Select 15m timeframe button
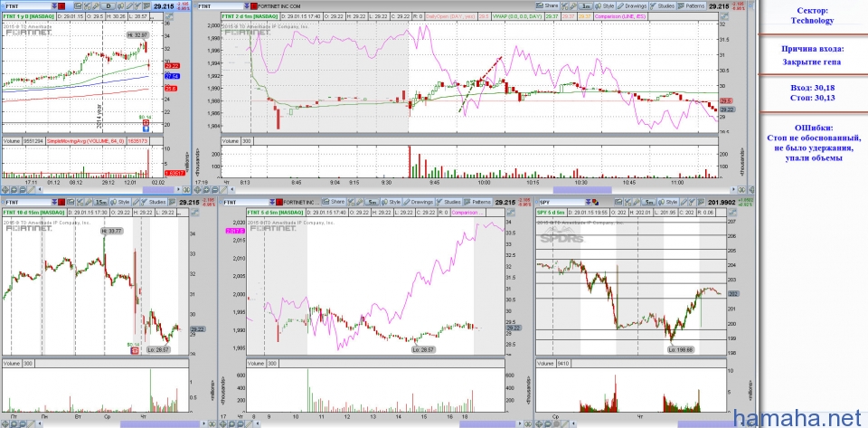The height and width of the screenshot is (428, 868). (x=100, y=203)
